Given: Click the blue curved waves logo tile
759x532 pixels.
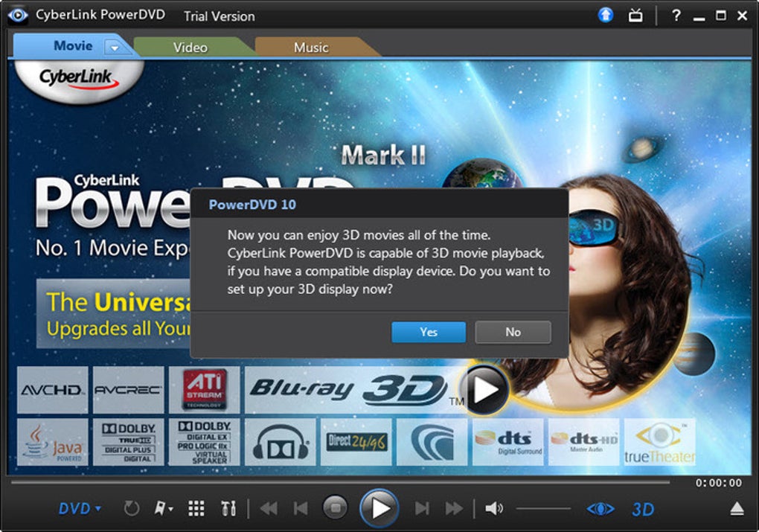Looking at the screenshot, I should tap(432, 442).
